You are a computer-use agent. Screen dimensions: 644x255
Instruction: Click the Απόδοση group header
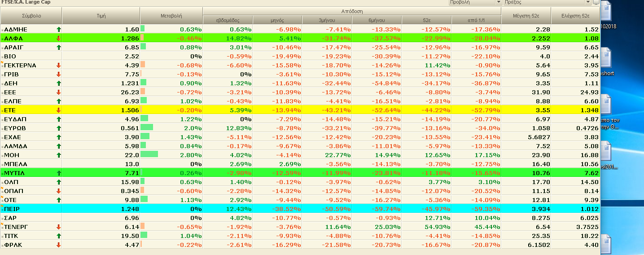click(x=351, y=11)
